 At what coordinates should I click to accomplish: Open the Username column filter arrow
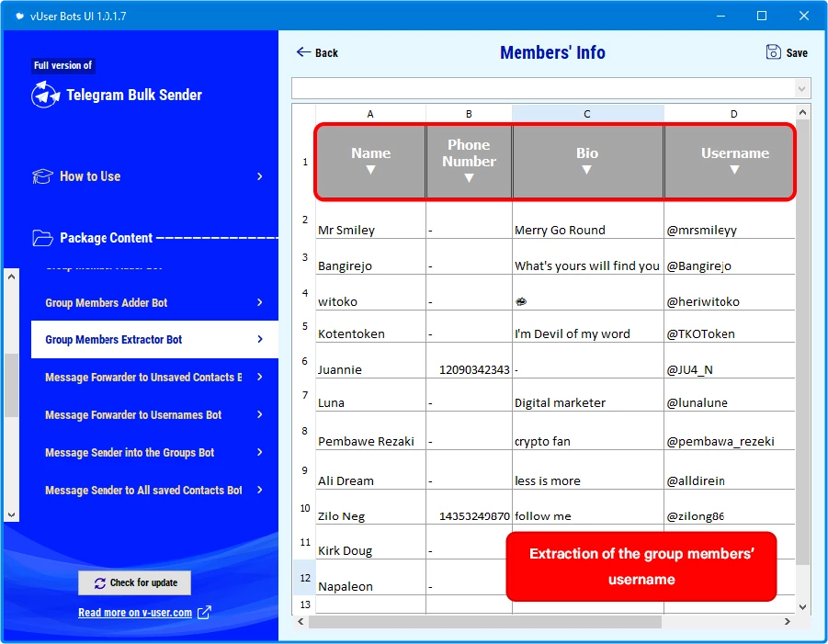point(734,170)
